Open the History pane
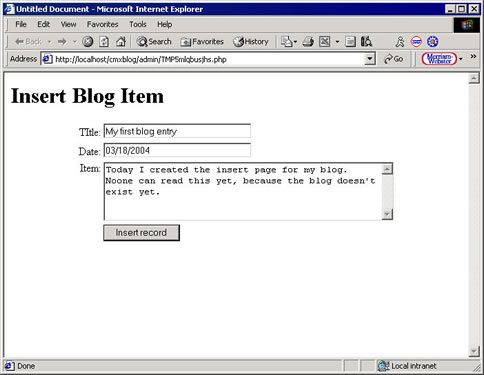Image resolution: width=484 pixels, height=375 pixels. [251, 42]
